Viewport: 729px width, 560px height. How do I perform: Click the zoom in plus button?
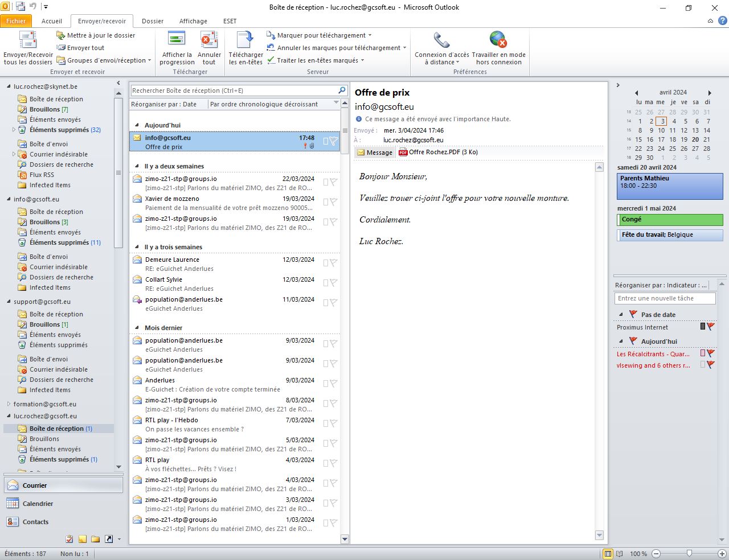tap(723, 554)
